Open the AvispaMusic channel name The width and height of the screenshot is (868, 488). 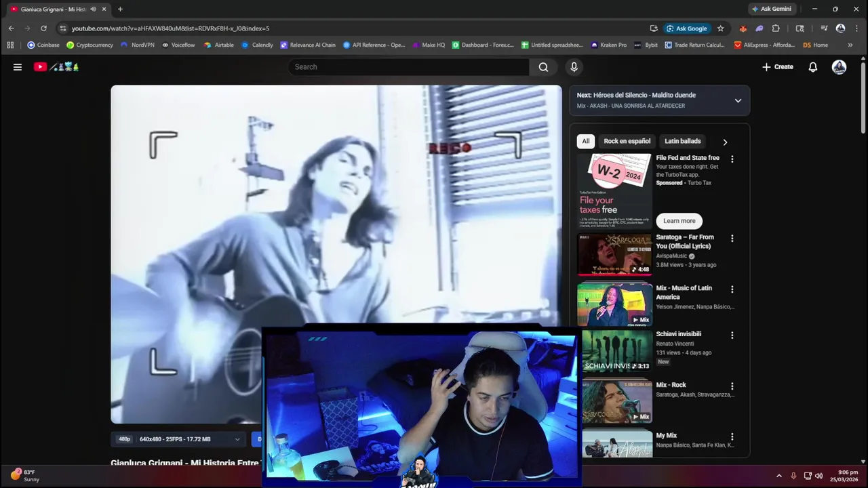click(x=671, y=256)
